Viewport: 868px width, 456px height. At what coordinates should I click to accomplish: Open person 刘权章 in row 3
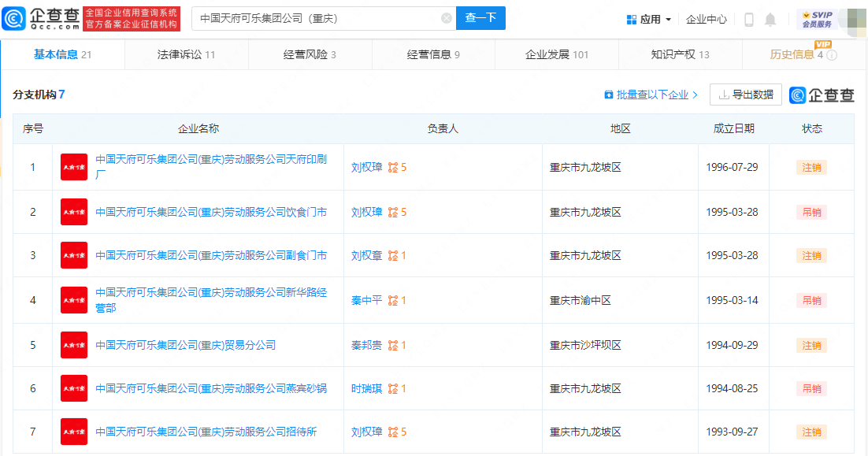coord(366,255)
